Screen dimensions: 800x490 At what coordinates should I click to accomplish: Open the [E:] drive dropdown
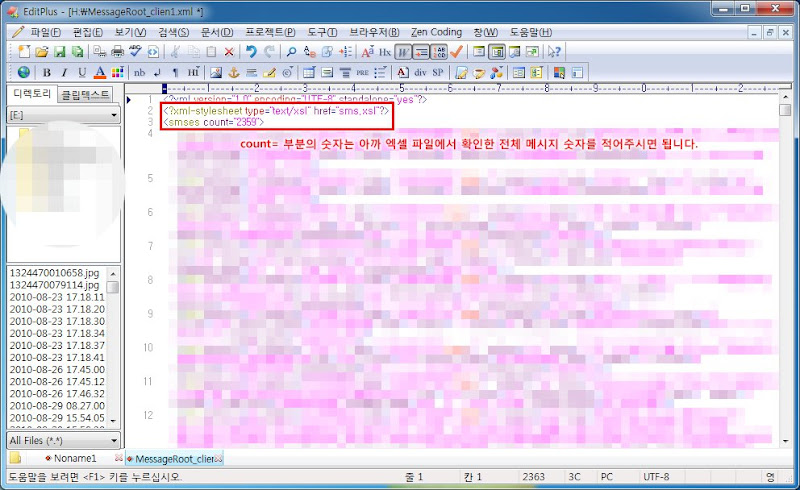[x=63, y=115]
